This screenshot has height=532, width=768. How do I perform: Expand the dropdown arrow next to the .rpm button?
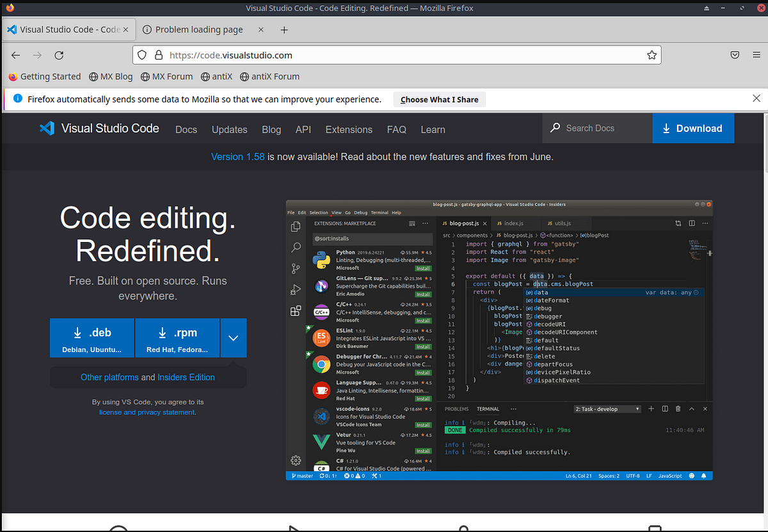(234, 337)
